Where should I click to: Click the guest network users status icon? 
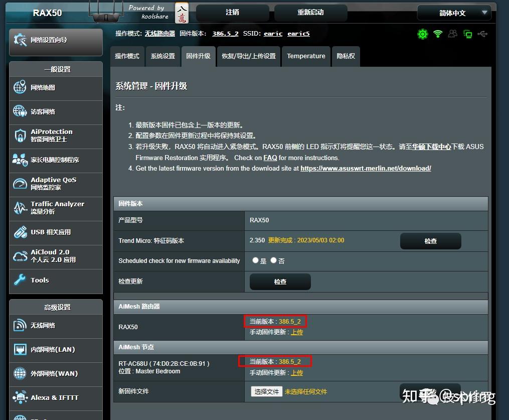pos(453,34)
